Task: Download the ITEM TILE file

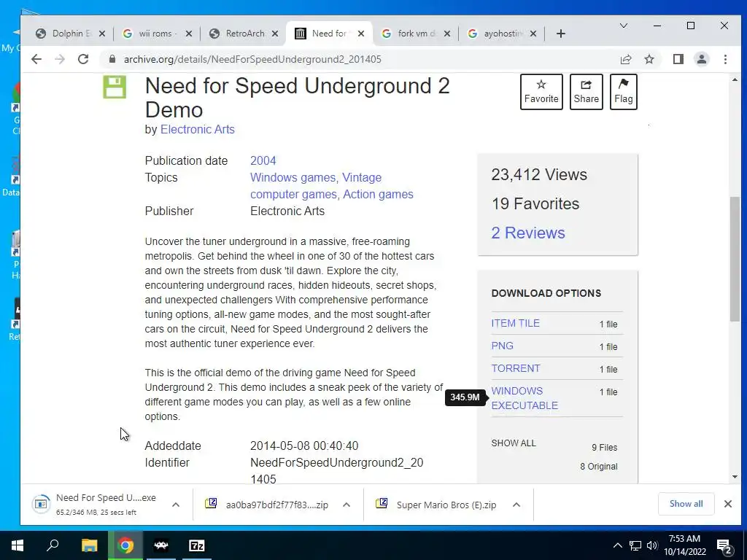Action: coord(516,323)
